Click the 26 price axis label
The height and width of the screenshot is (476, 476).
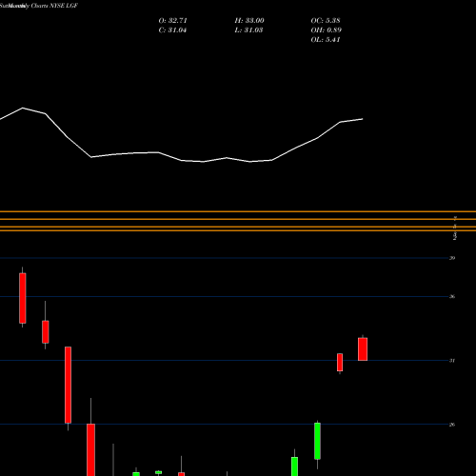[x=452, y=425]
